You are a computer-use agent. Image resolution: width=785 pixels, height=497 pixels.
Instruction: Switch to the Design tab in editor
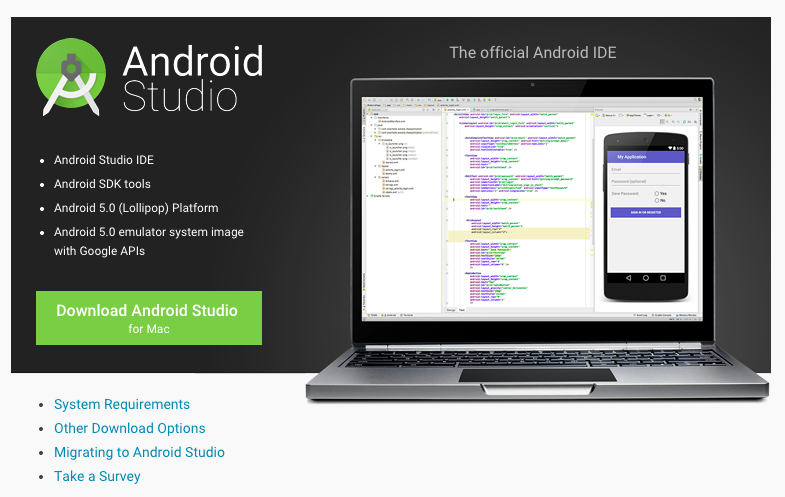tap(450, 310)
